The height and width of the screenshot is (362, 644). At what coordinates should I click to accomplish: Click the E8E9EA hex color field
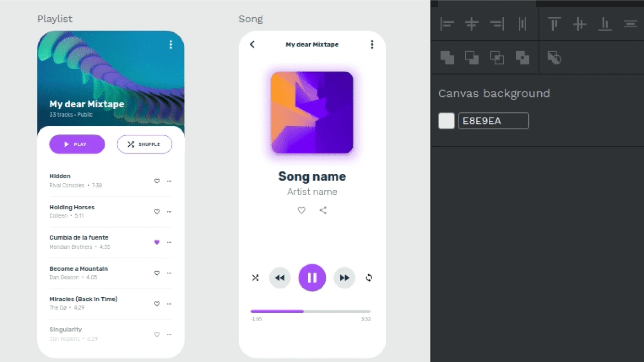coord(494,121)
